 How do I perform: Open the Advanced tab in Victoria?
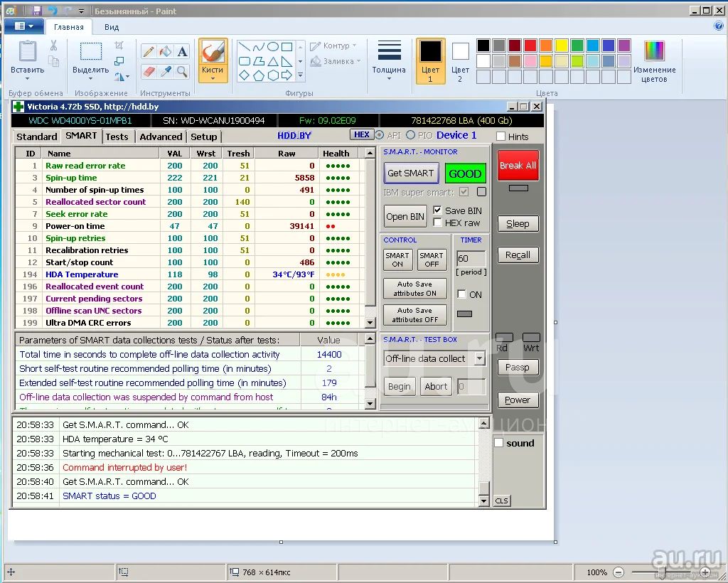pos(161,137)
